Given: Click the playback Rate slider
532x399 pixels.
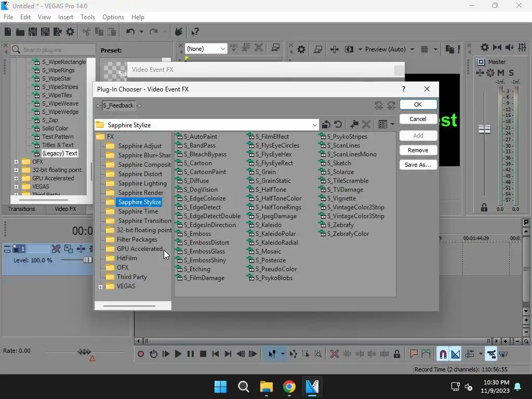Looking at the screenshot, I should coord(84,352).
